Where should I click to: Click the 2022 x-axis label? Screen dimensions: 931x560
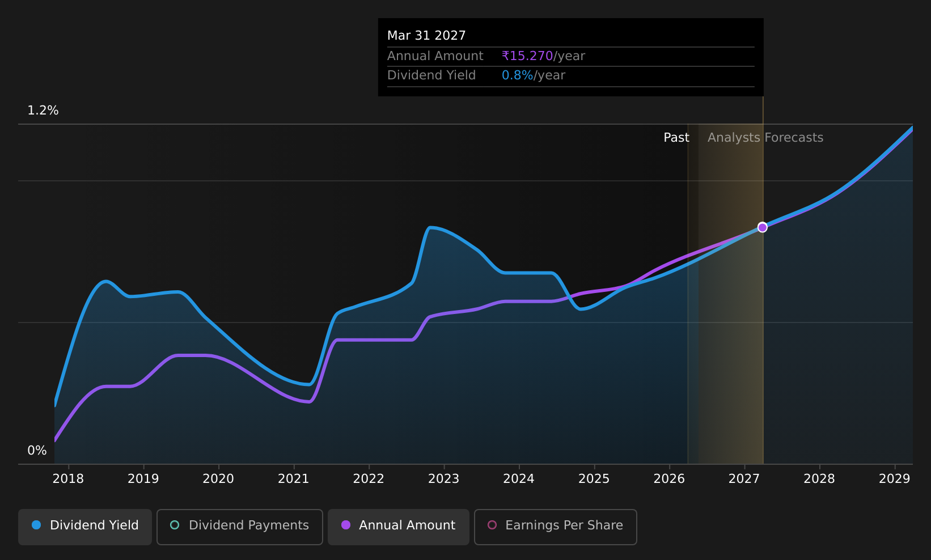369,479
